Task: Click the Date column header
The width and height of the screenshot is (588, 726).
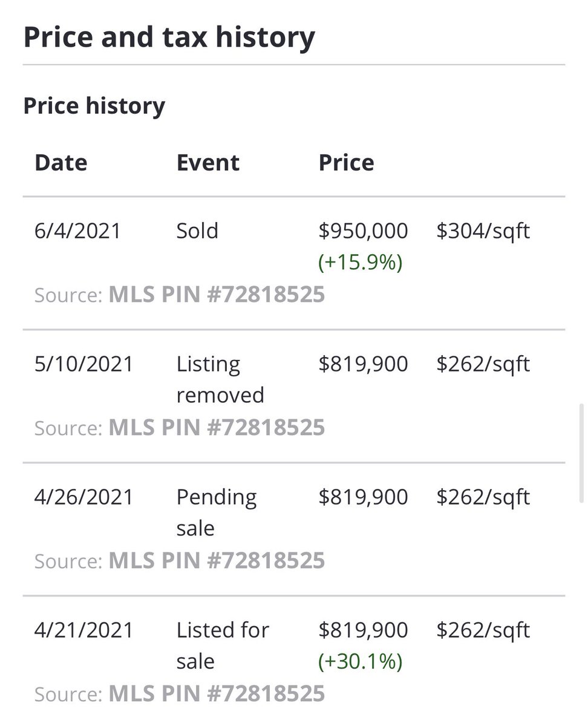Action: [60, 163]
